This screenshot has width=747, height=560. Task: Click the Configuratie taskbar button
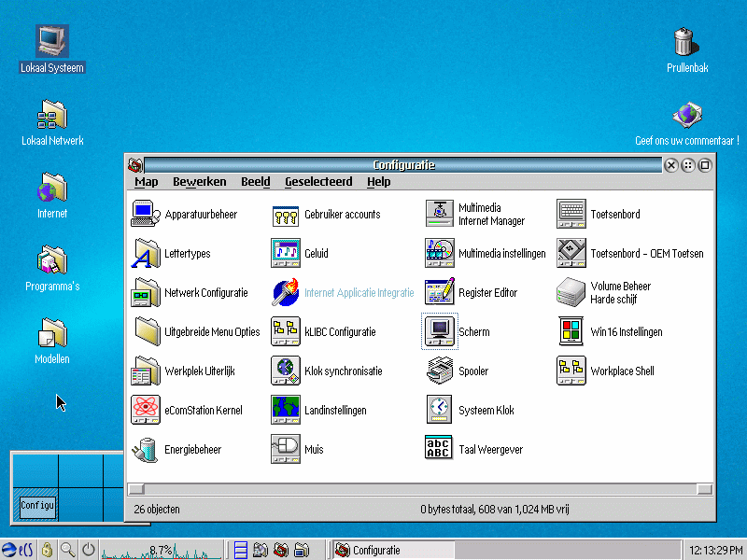[x=393, y=551]
